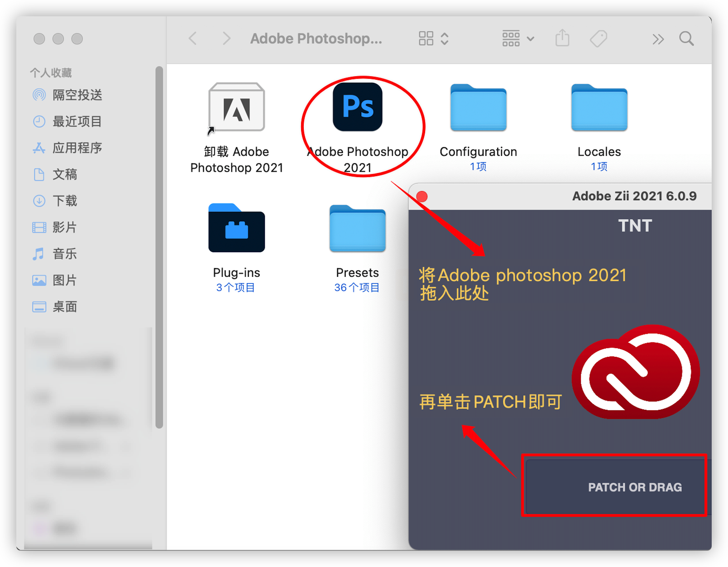Click the Tags icon in the Finder toolbar

pyautogui.click(x=599, y=38)
